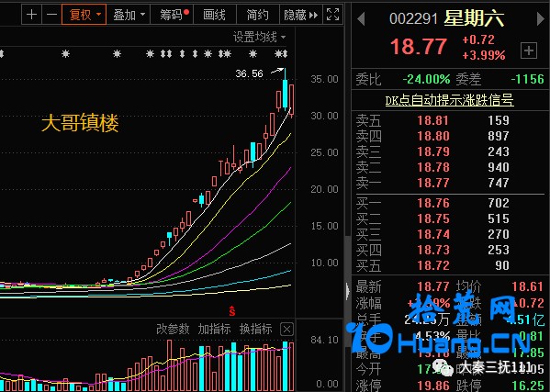550x392 pixels.
Task: Select 卖五 price 18.81
Action: (x=432, y=120)
